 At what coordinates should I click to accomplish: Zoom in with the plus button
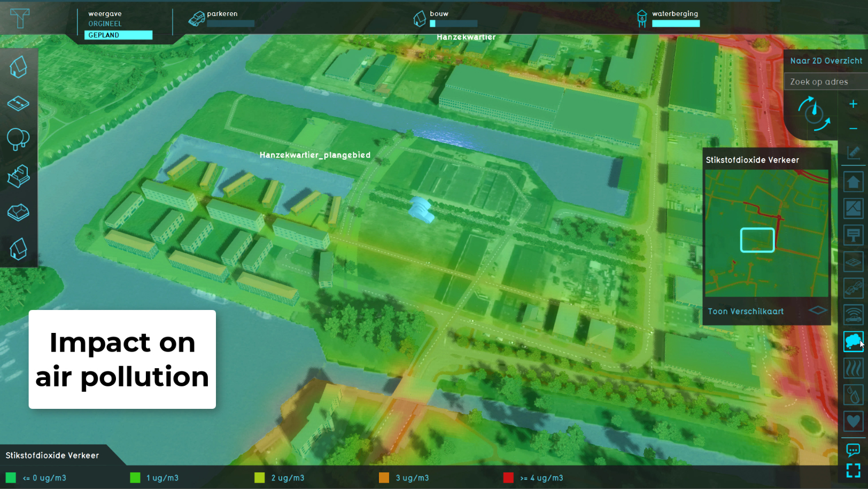[x=853, y=104]
